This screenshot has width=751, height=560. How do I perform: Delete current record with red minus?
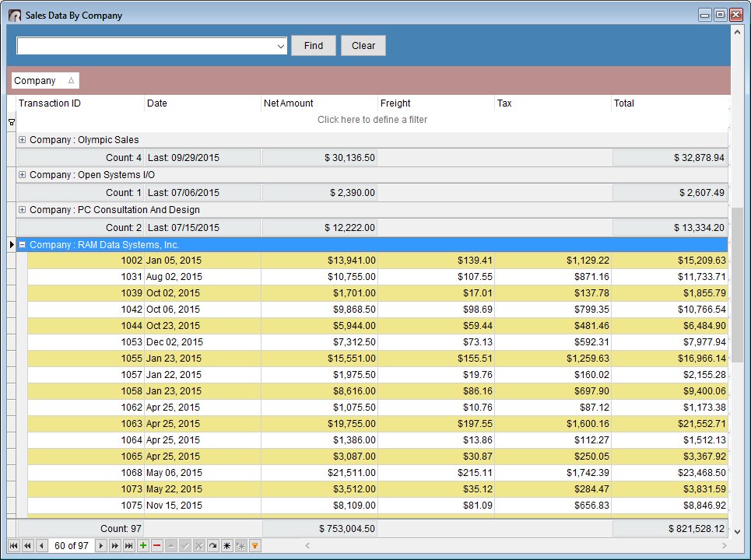pos(157,546)
